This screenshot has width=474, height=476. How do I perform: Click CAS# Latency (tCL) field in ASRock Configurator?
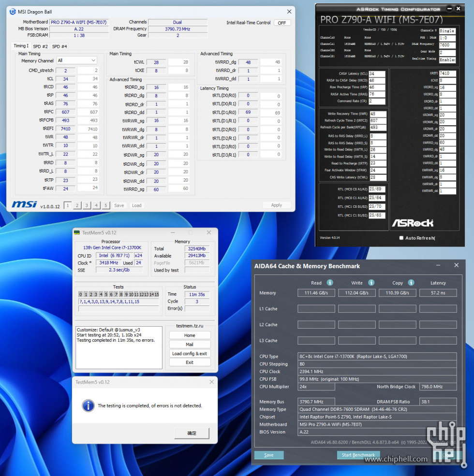coord(377,74)
